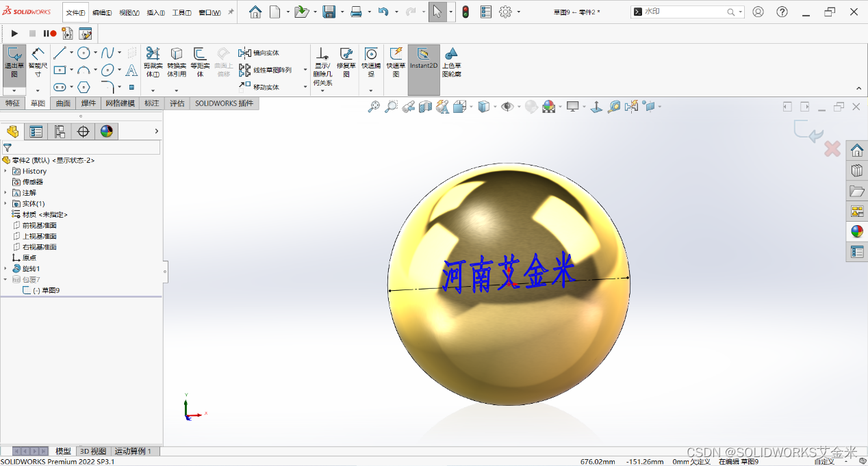Screen dimensions: 868x466
Task: Click Linear Sketch Pattern (线性草图阵列)
Action: [266, 70]
